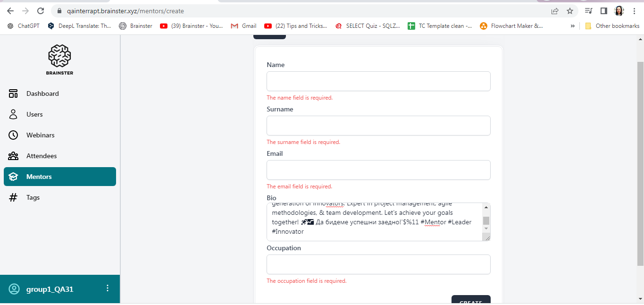The image size is (644, 305).
Task: Click the Brainster logo in sidebar
Action: tap(59, 59)
